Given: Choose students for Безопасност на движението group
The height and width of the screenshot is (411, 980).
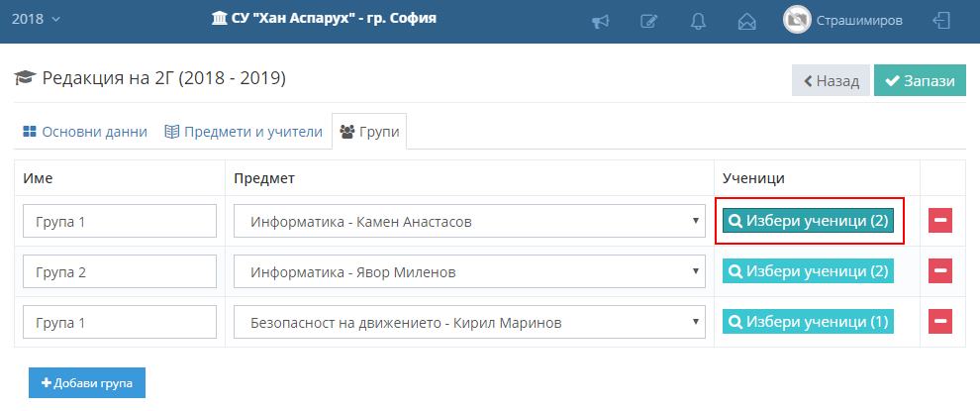Looking at the screenshot, I should pyautogui.click(x=809, y=321).
